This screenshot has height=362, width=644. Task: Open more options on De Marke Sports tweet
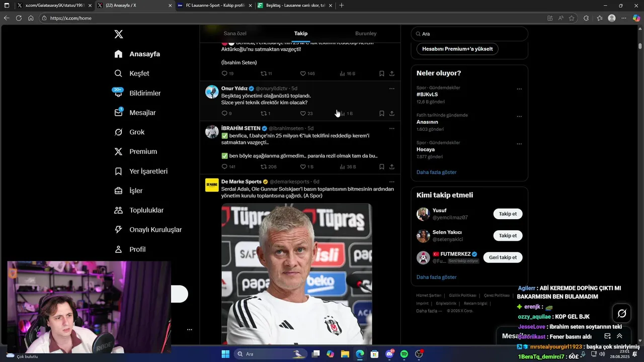pos(391,182)
